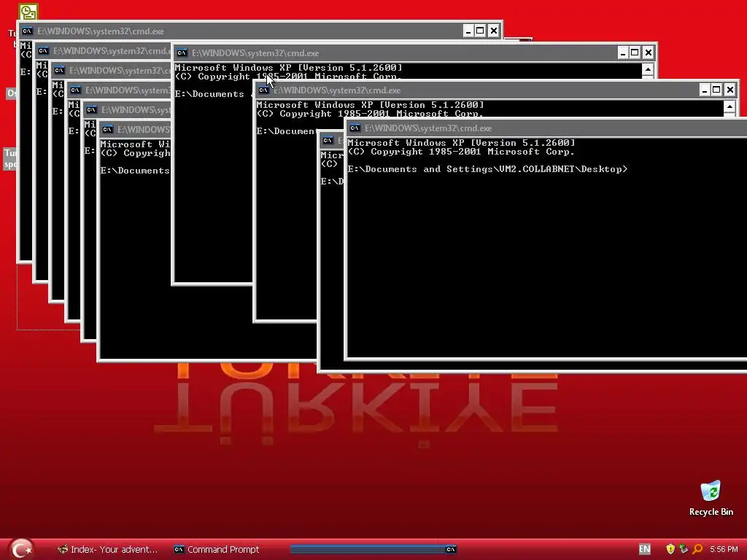This screenshot has width=747, height=560.
Task: Click cmd icon of third-from-front cmd.exe window
Action: (263, 90)
